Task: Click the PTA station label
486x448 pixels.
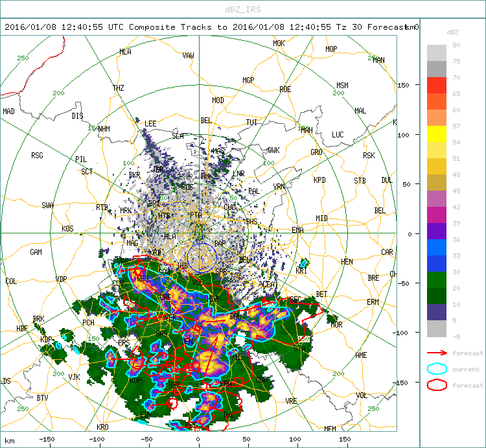Action: 196,215
